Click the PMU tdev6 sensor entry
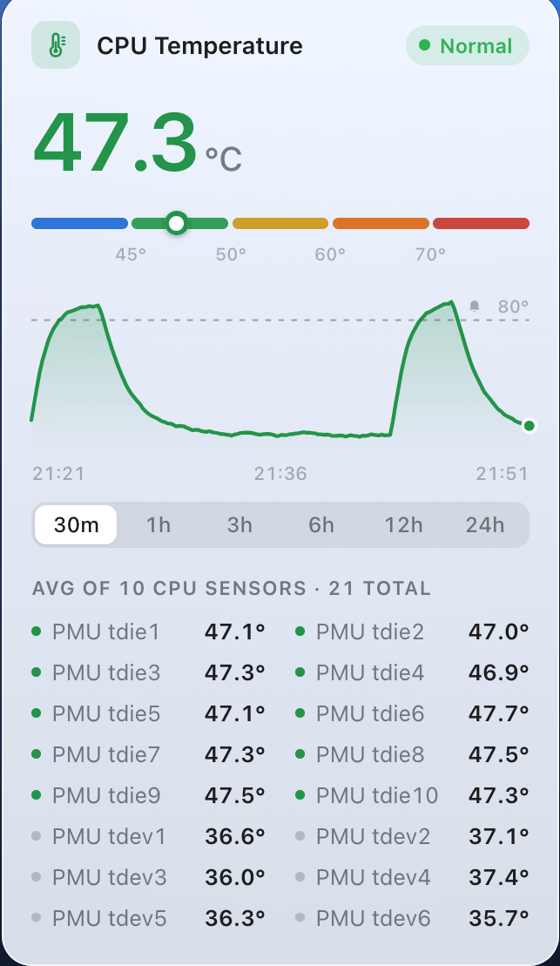 click(x=412, y=918)
